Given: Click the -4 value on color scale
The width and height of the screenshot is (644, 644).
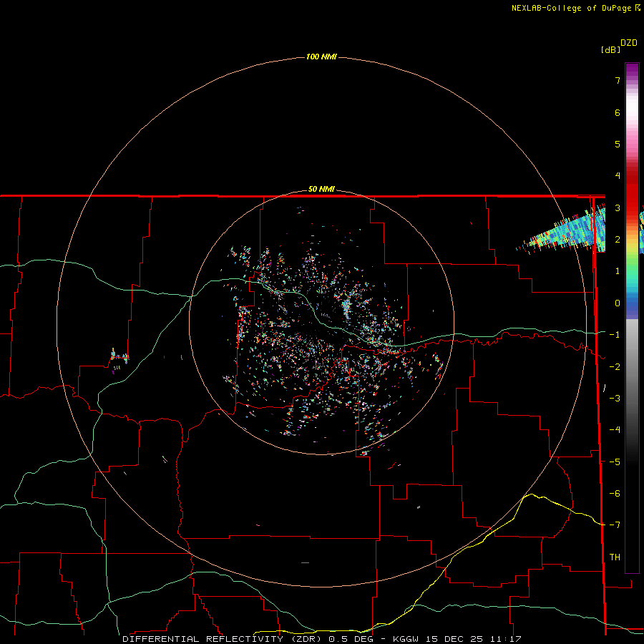Looking at the screenshot, I should pos(615,430).
